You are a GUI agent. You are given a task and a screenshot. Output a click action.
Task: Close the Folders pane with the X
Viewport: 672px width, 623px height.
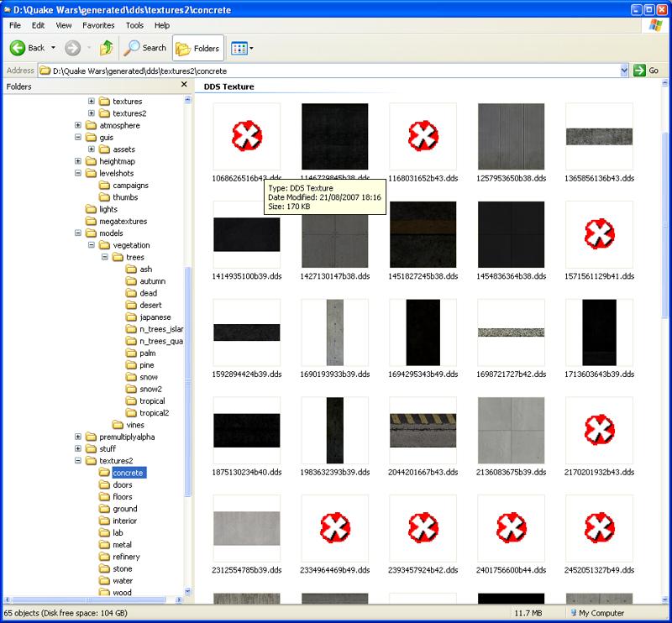[x=184, y=85]
